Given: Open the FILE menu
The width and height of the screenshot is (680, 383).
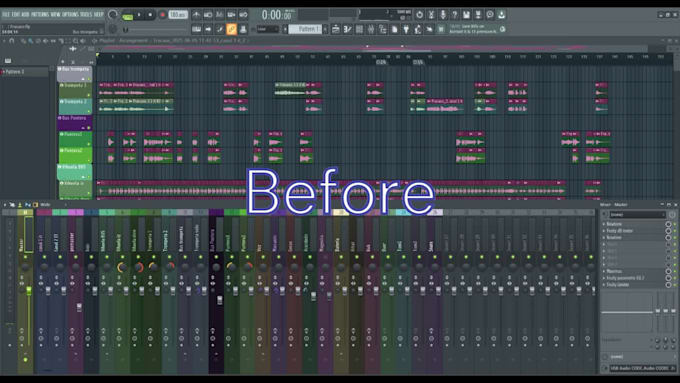Looking at the screenshot, I should click(6, 14).
